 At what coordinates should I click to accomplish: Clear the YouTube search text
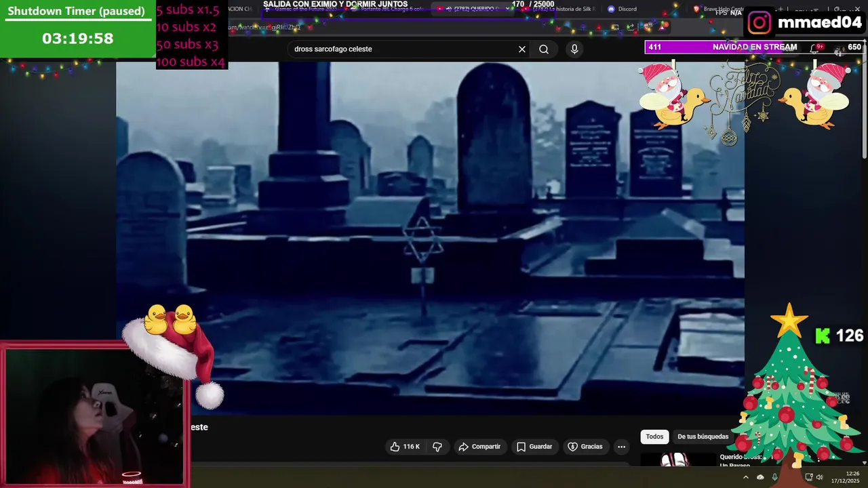522,49
